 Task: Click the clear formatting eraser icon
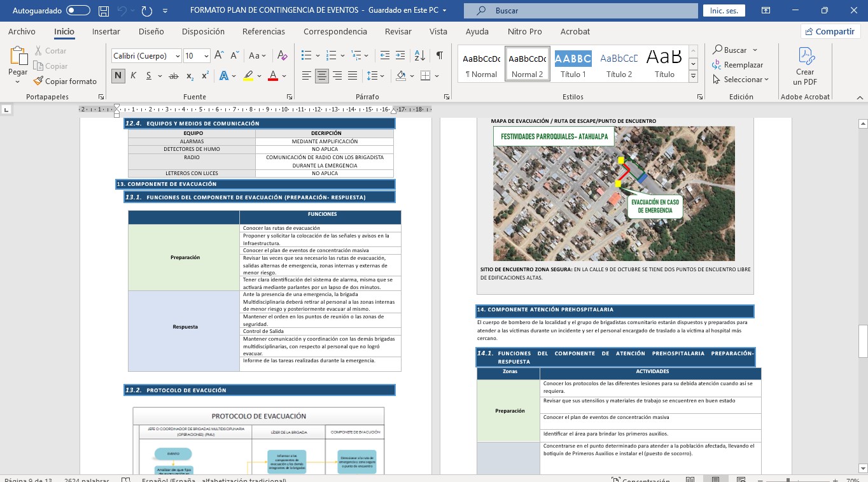point(283,56)
